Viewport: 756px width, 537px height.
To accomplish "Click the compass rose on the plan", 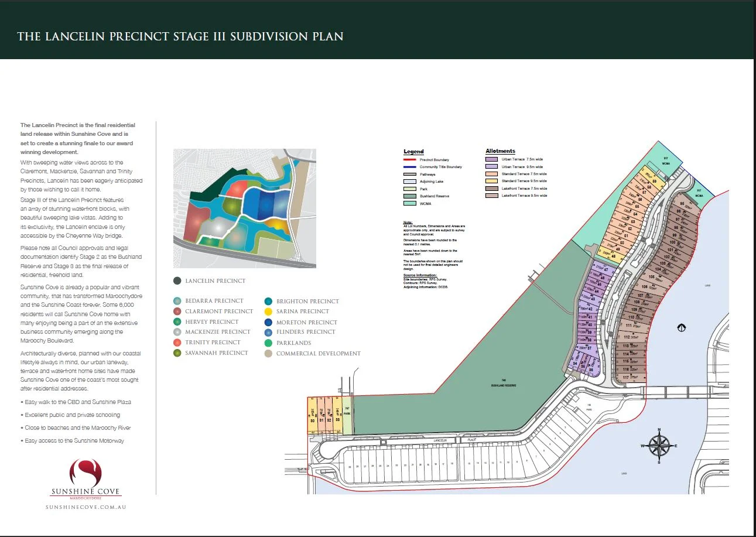I will tap(659, 446).
